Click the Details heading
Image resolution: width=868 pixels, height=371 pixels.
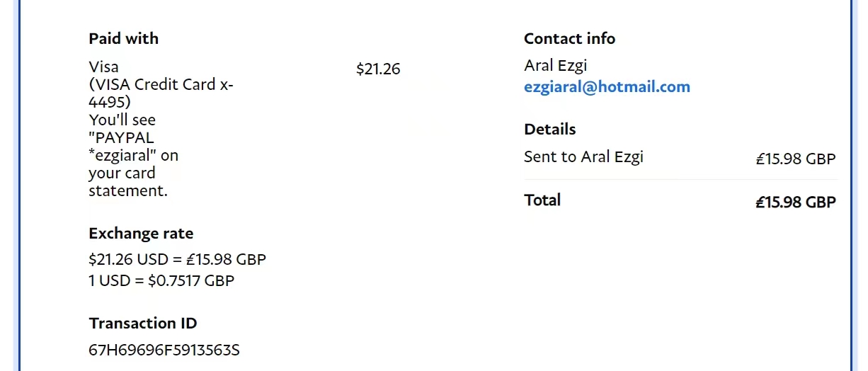click(x=549, y=130)
